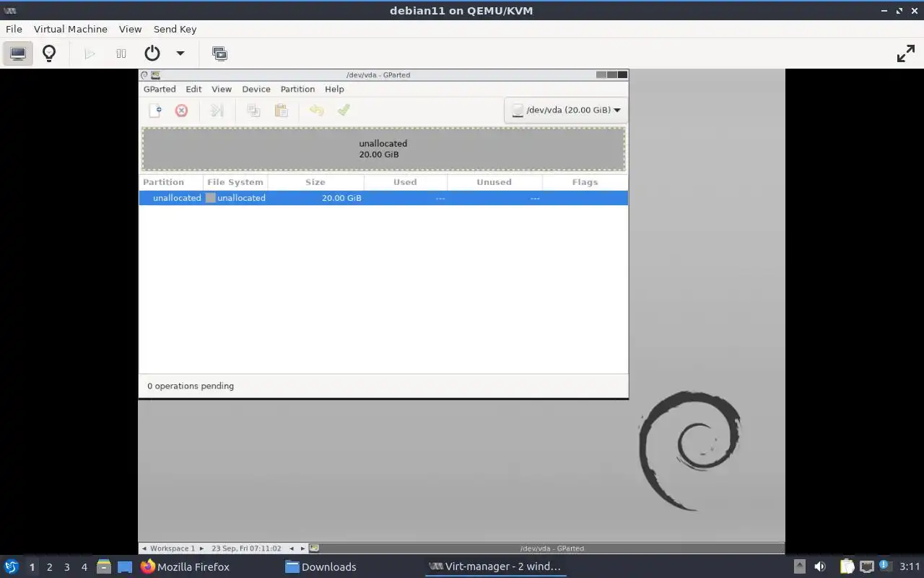Open the /dev/vda (20.00 GiB) device selector
This screenshot has height=578, width=924.
[x=566, y=110]
